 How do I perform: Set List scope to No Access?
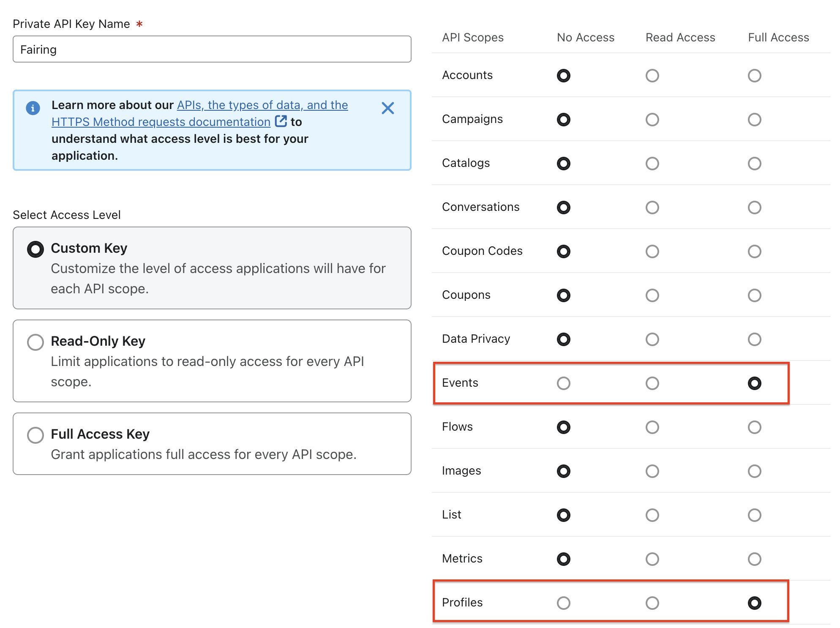(x=563, y=515)
